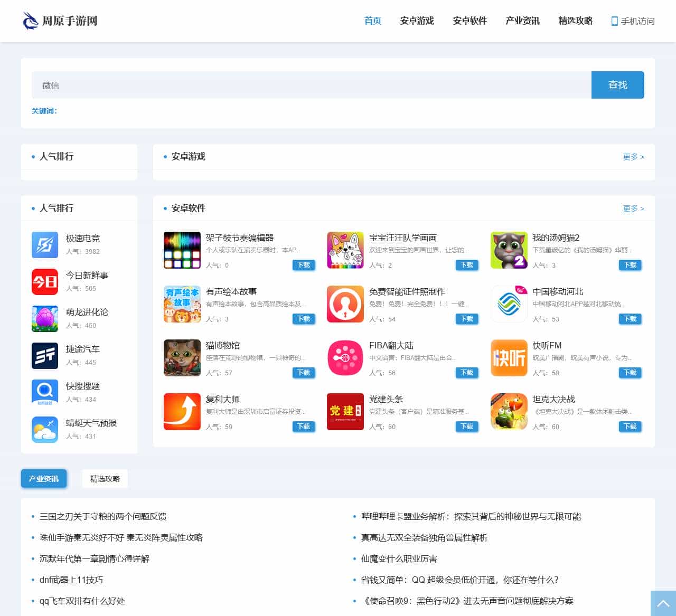Image resolution: width=676 pixels, height=616 pixels.
Task: Open the article dnf武器上11技巧
Action: (x=71, y=580)
